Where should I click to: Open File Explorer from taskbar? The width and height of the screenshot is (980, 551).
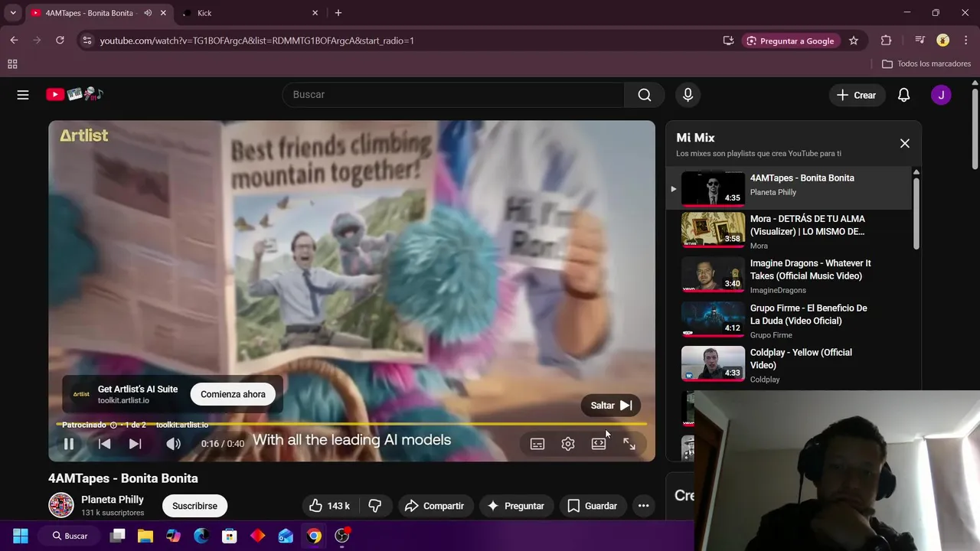145,536
